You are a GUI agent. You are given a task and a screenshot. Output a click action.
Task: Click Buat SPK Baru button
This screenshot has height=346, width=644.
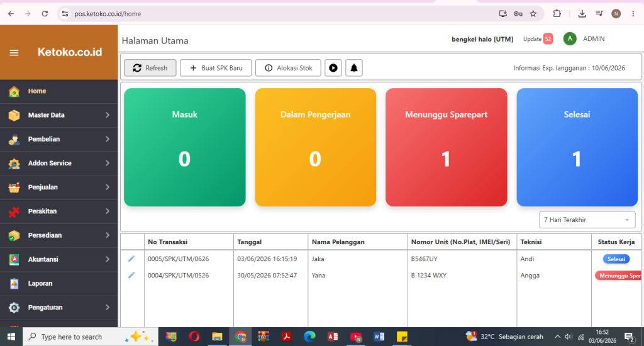[x=216, y=68]
